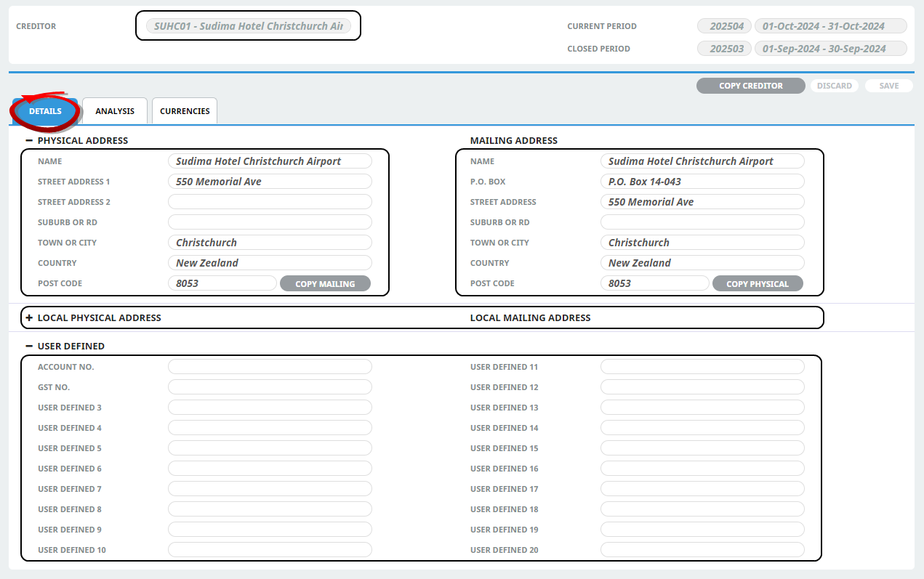Image resolution: width=924 pixels, height=579 pixels.
Task: Open the Currencies tab
Action: click(x=185, y=111)
